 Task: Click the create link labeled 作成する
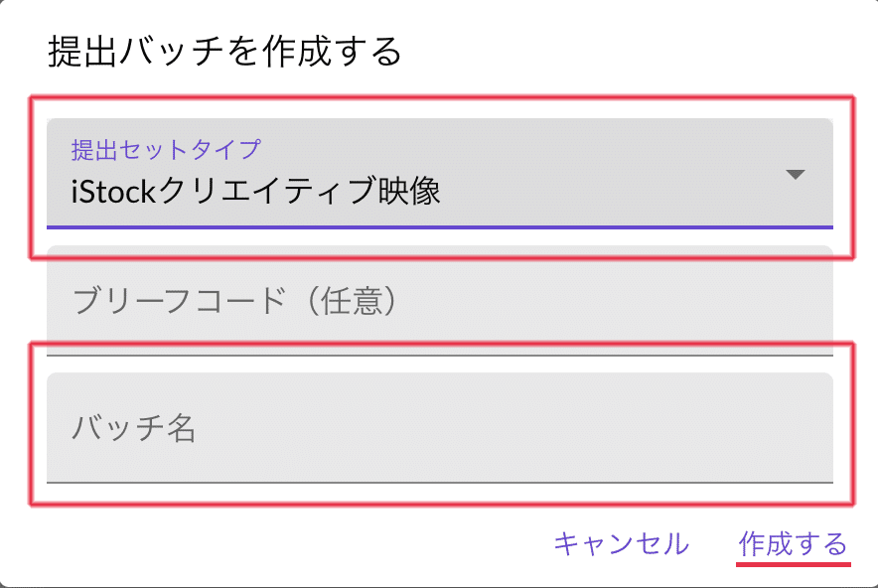click(792, 544)
